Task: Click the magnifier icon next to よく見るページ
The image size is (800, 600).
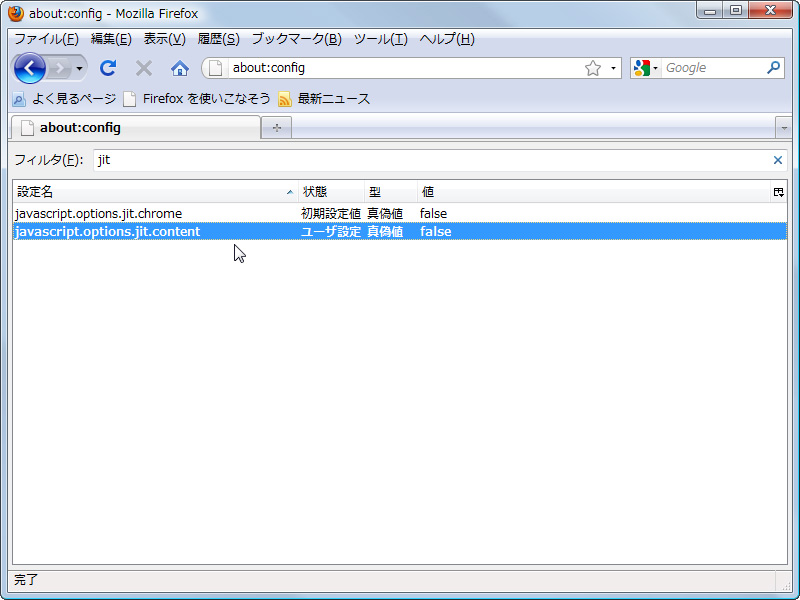Action: pos(19,99)
